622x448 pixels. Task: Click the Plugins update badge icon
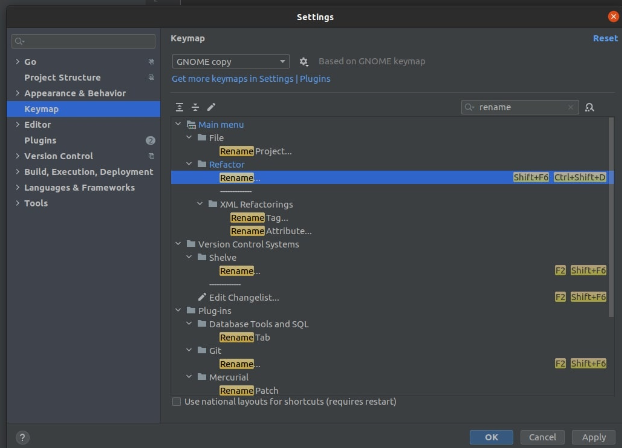click(151, 141)
